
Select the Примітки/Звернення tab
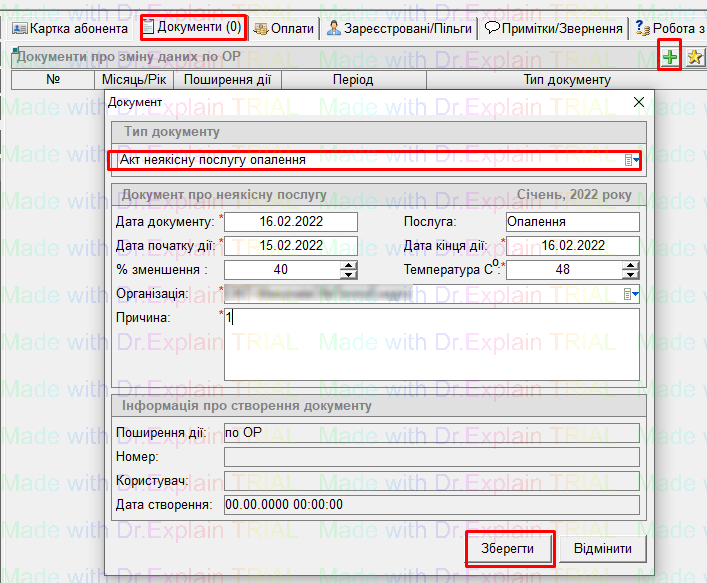tap(554, 28)
